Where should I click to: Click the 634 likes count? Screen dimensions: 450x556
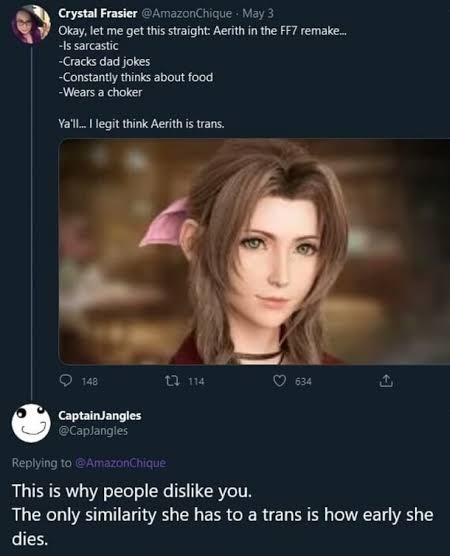click(304, 382)
